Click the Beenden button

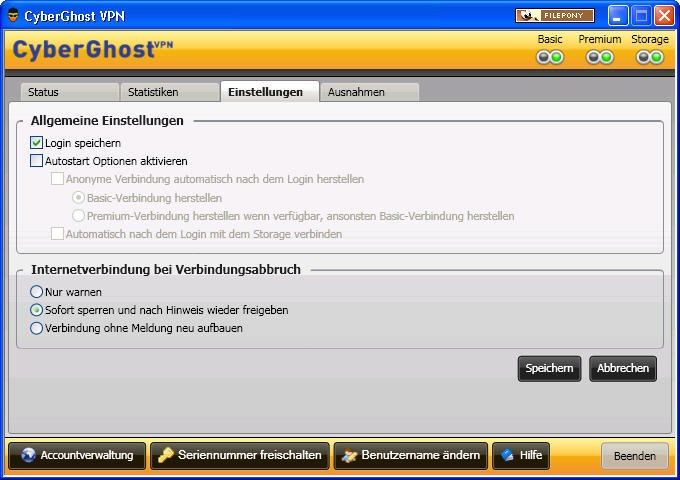click(634, 456)
